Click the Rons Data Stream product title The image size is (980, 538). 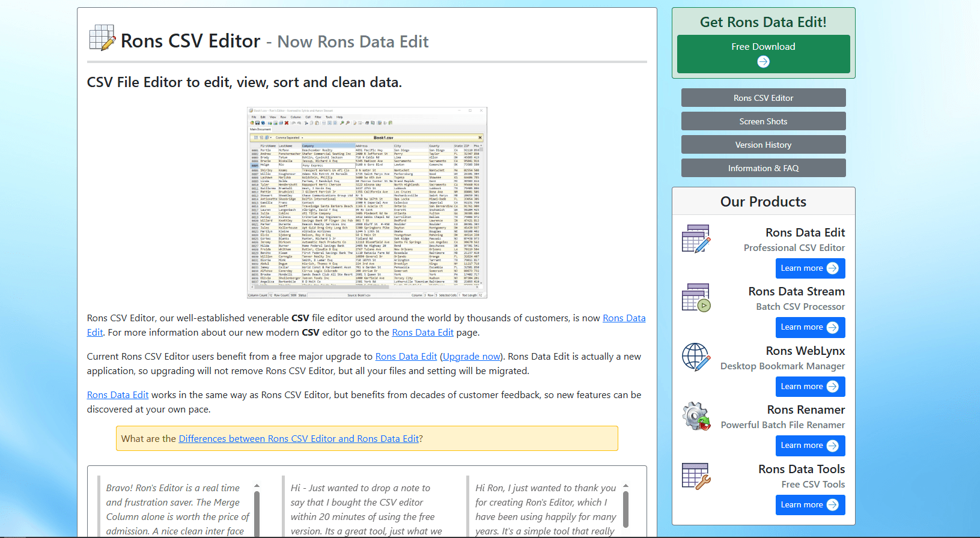(797, 291)
